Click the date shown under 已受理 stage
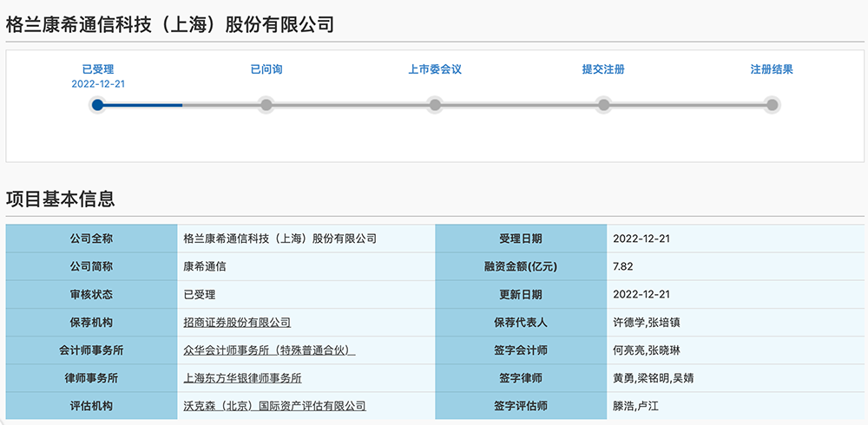Screen dimensions: 868x425 (98, 84)
